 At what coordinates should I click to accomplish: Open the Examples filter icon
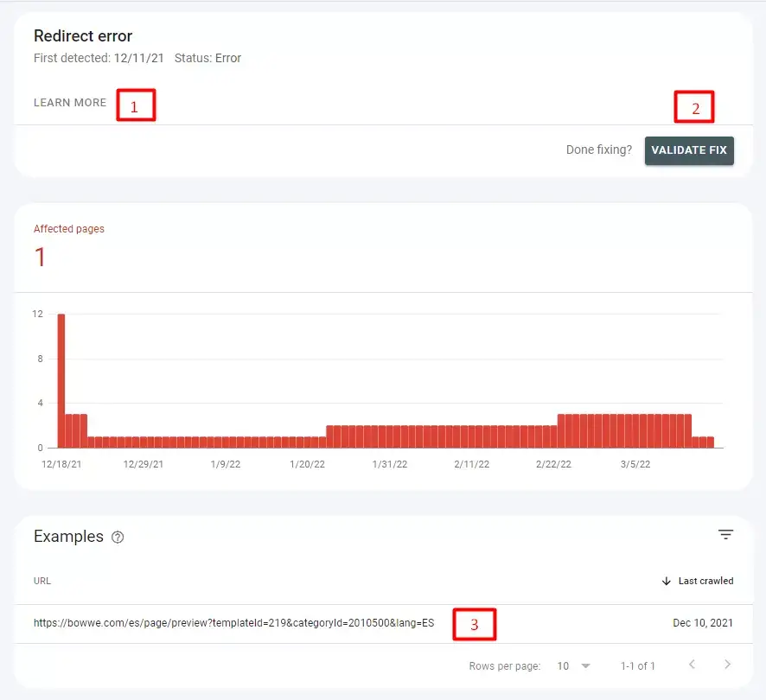click(x=725, y=534)
